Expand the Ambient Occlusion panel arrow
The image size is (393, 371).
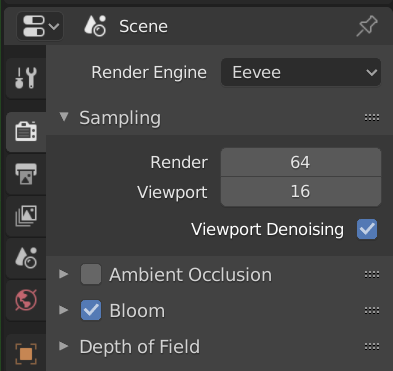click(64, 274)
